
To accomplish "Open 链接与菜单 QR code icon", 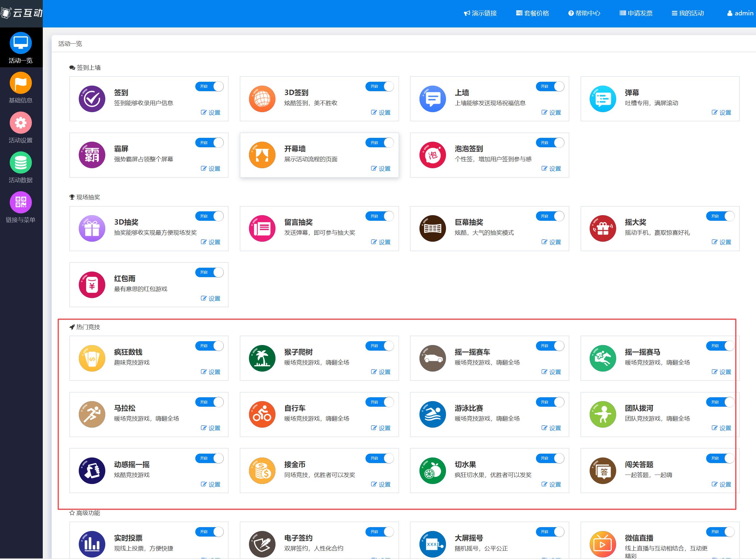I will pos(21,202).
